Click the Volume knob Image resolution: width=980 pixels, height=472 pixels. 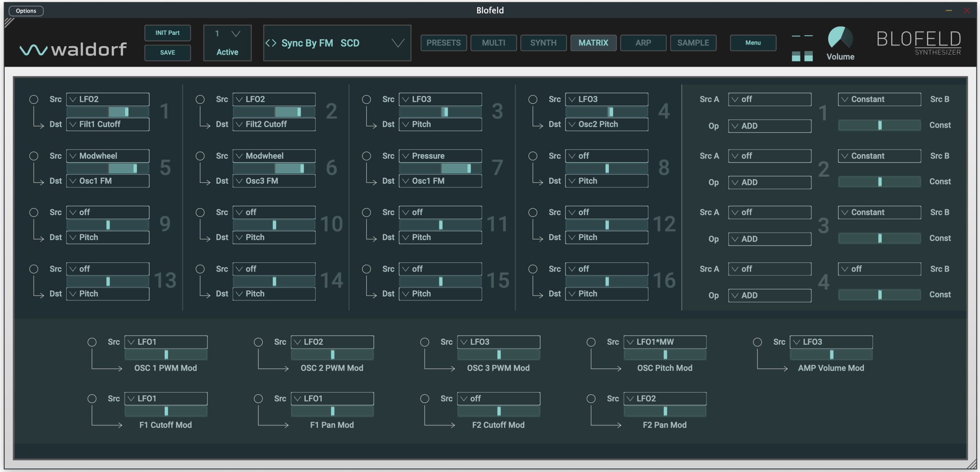(x=840, y=38)
